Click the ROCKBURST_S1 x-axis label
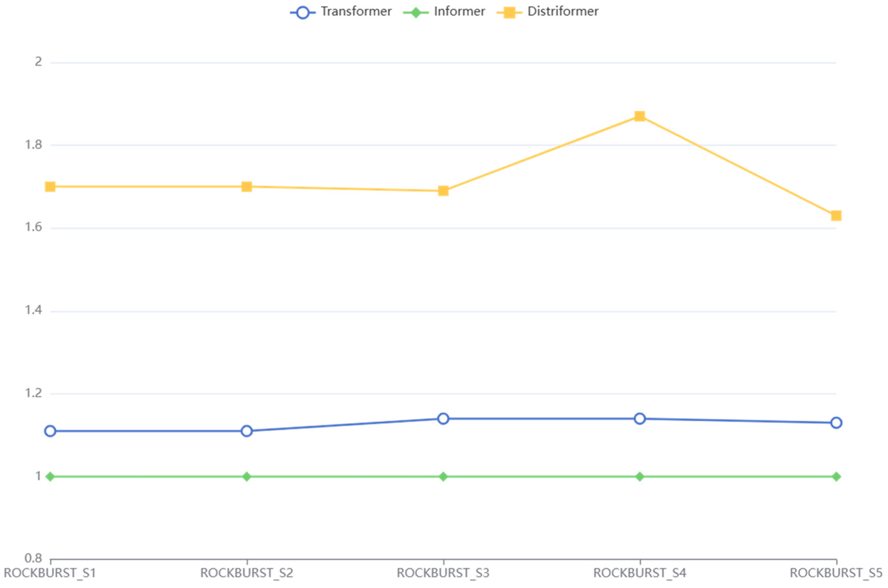888x588 pixels. pos(50,573)
